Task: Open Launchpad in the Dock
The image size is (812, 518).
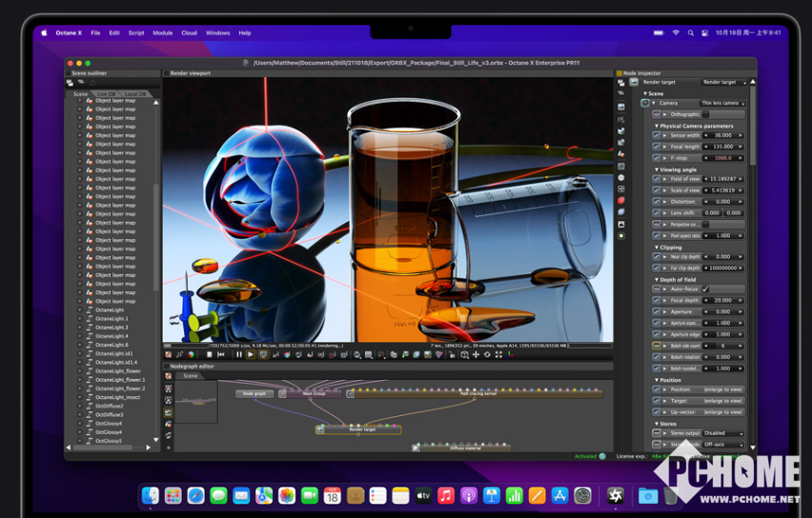Action: tap(173, 495)
